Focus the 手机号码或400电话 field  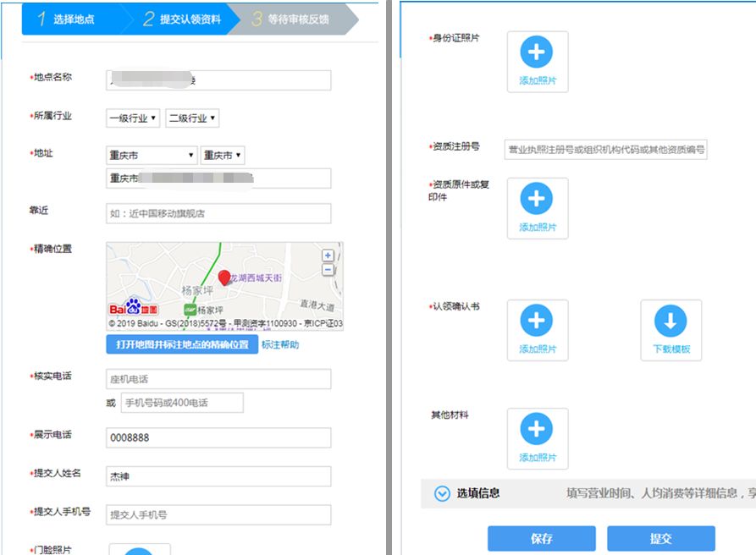tap(182, 403)
